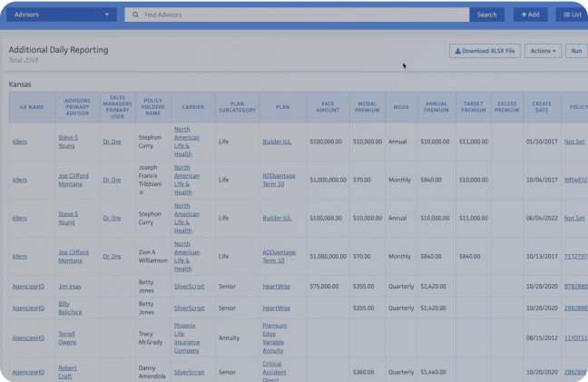Screen dimensions: 588x382
Task: Click the plus Add button
Action: [531, 15]
